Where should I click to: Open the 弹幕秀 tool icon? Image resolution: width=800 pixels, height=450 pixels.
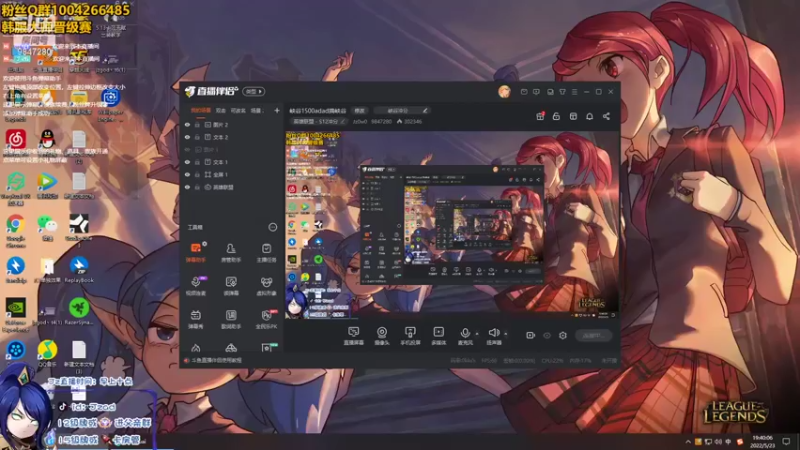pyautogui.click(x=195, y=319)
